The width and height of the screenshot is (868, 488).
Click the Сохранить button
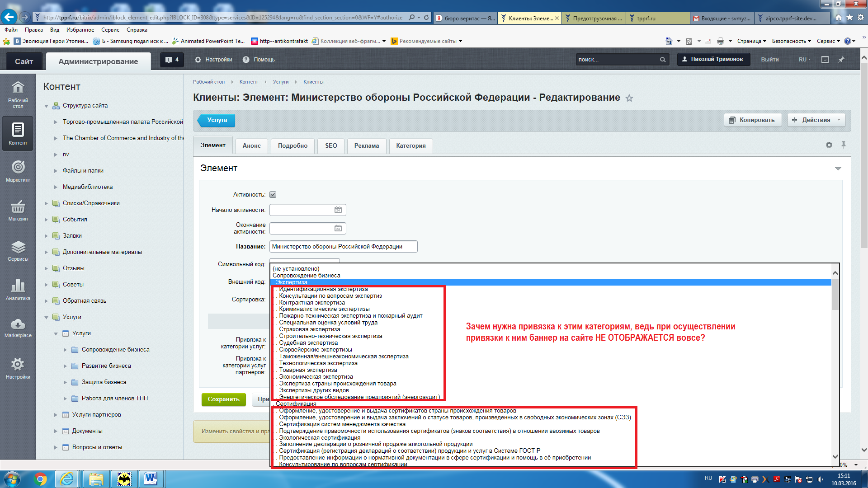click(224, 399)
